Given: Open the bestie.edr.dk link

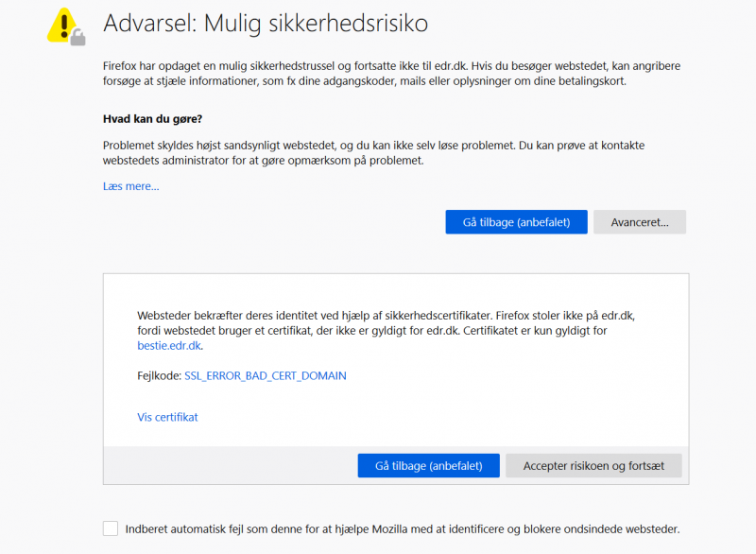Looking at the screenshot, I should (169, 346).
